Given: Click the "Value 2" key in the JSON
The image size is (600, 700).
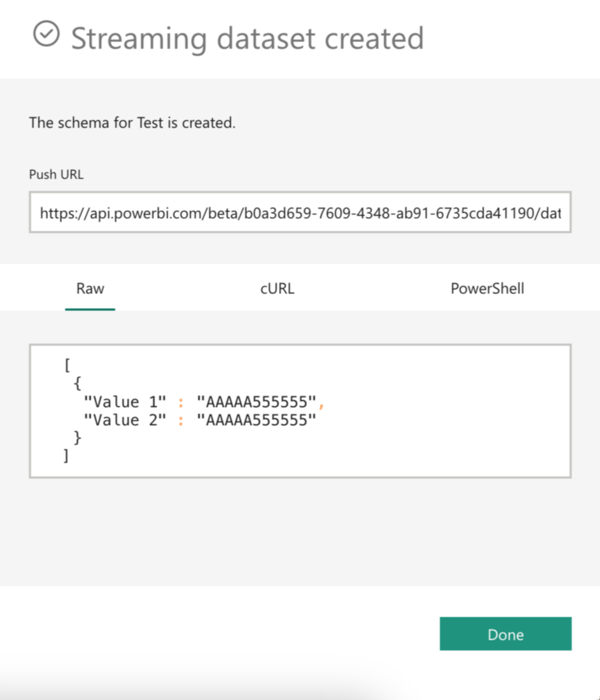Looking at the screenshot, I should (x=125, y=420).
